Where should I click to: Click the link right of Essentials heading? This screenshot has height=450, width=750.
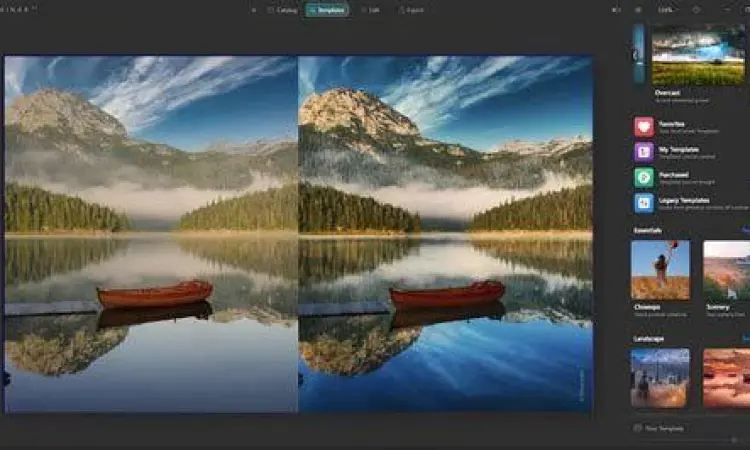[x=745, y=230]
